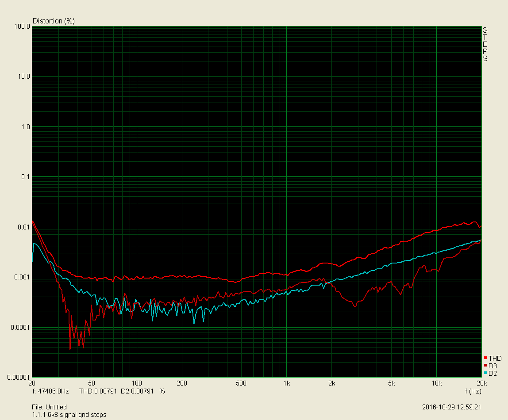
Task: Click the 1k frequency axis label
Action: click(286, 383)
